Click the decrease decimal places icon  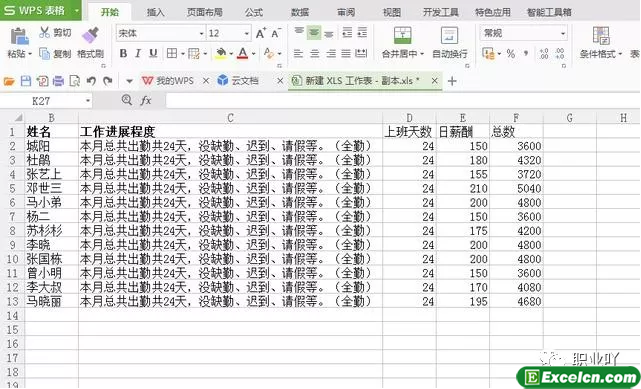(x=560, y=54)
